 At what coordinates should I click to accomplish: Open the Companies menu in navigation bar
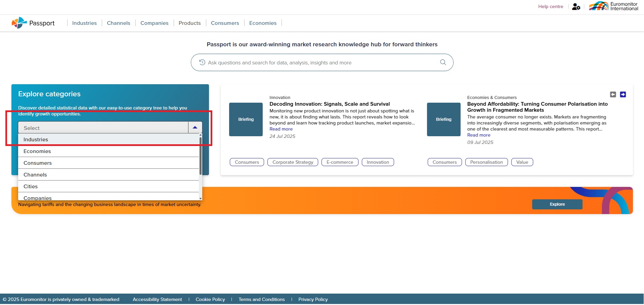pyautogui.click(x=154, y=23)
